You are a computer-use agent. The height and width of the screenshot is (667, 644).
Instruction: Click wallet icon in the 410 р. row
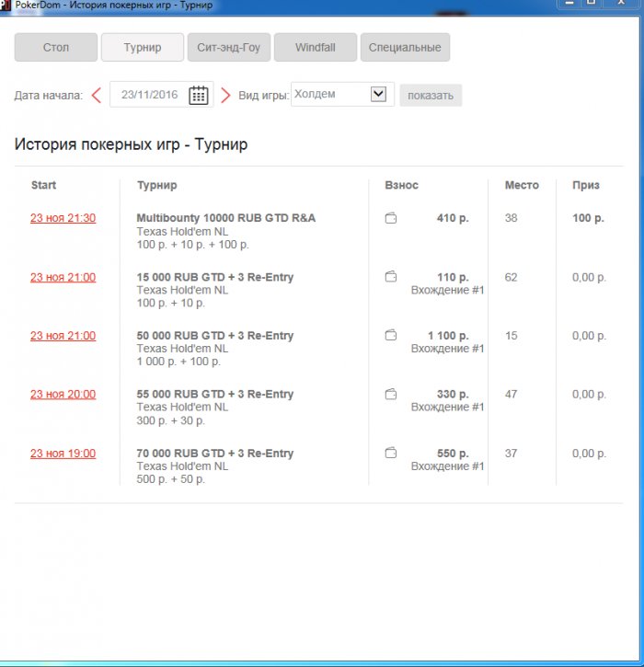coord(390,218)
